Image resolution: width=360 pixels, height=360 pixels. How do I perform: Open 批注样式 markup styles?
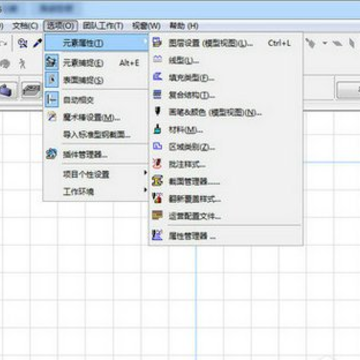pyautogui.click(x=226, y=164)
